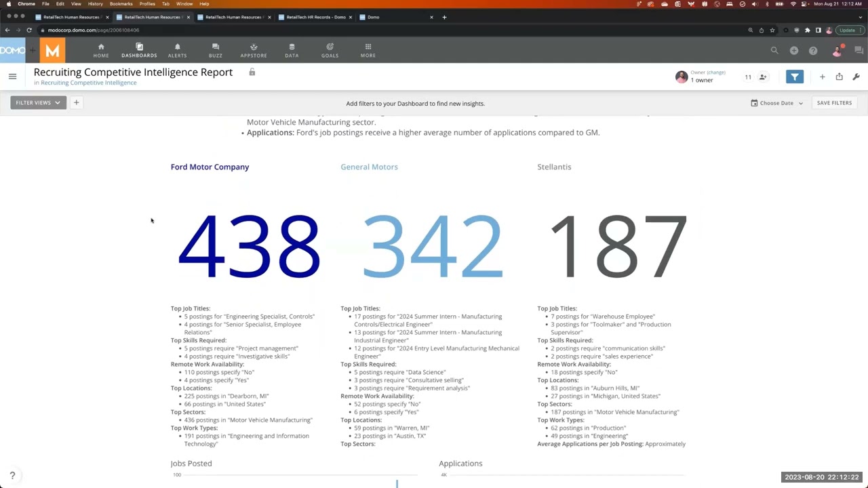This screenshot has width=868, height=488.
Task: Switch to the RetailTech HR Records - Domo tab
Action: [315, 17]
